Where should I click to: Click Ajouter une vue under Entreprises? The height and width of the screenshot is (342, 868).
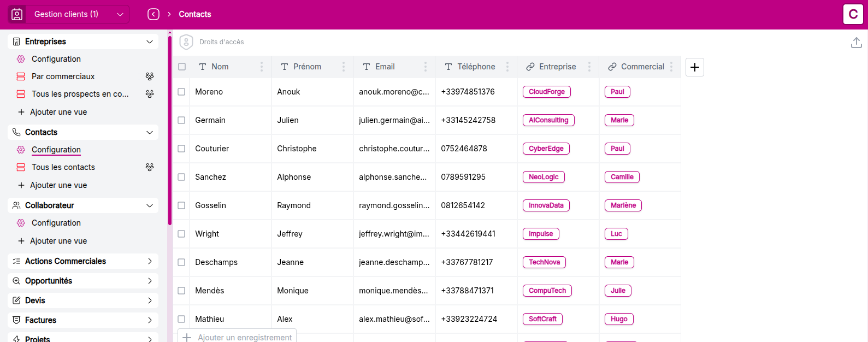coord(52,112)
